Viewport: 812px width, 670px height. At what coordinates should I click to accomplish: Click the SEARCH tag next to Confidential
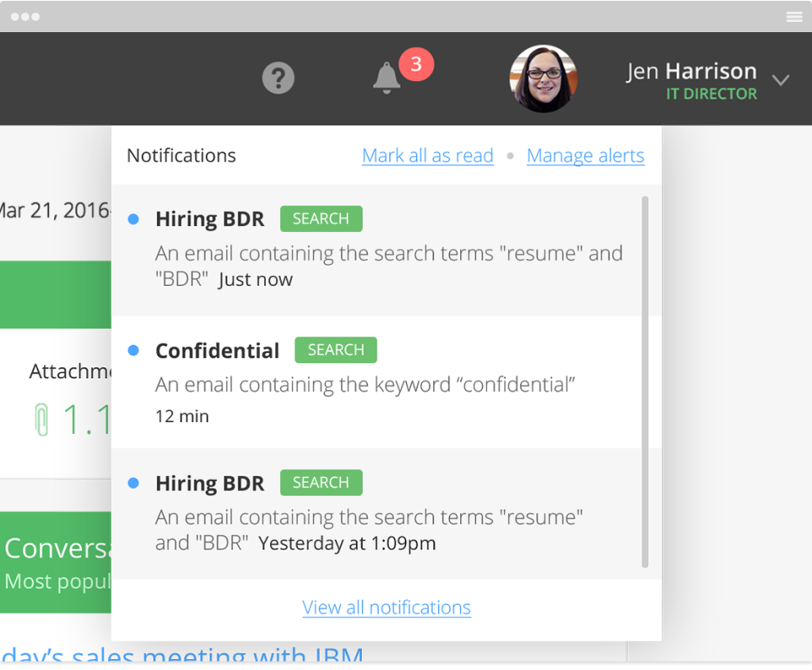[335, 349]
